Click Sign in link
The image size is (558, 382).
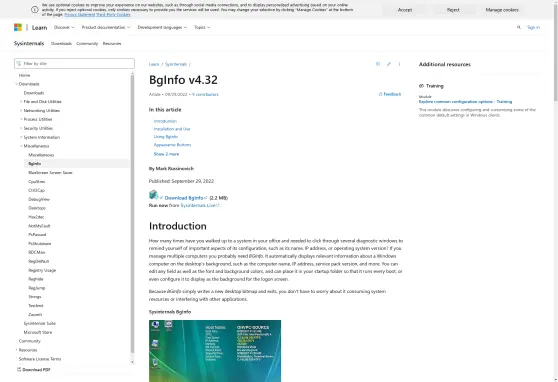pyautogui.click(x=533, y=27)
